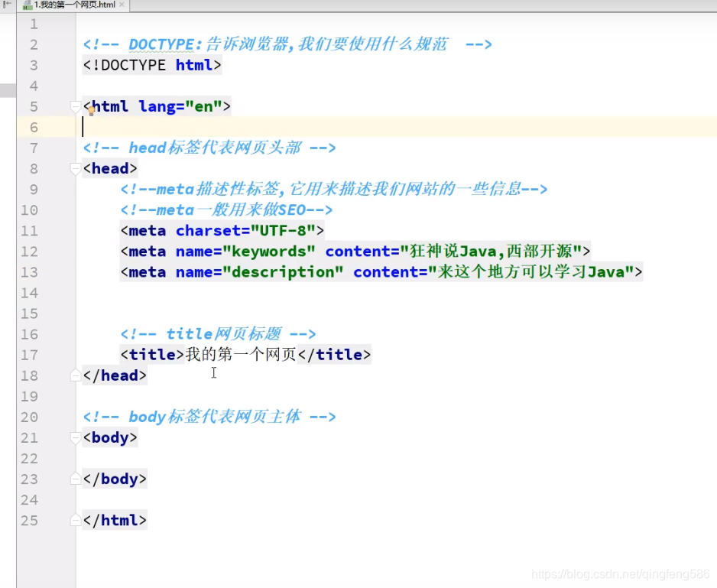The width and height of the screenshot is (717, 588).
Task: Click the closing </body> tag
Action: point(115,479)
